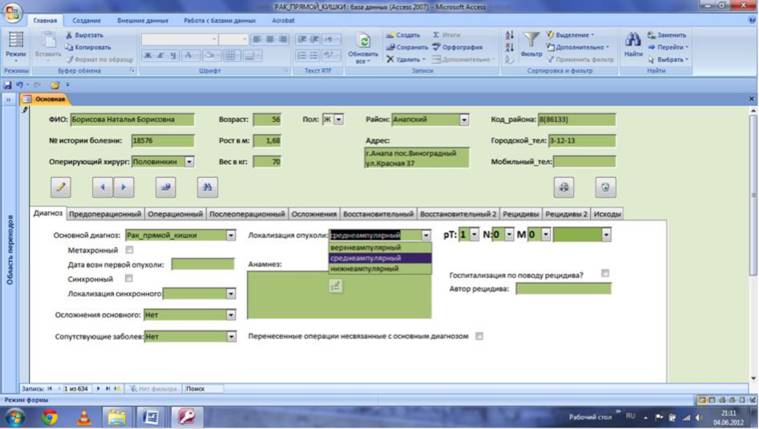Go to next record with right arrow button
The height and width of the screenshot is (429, 759).
pos(123,187)
